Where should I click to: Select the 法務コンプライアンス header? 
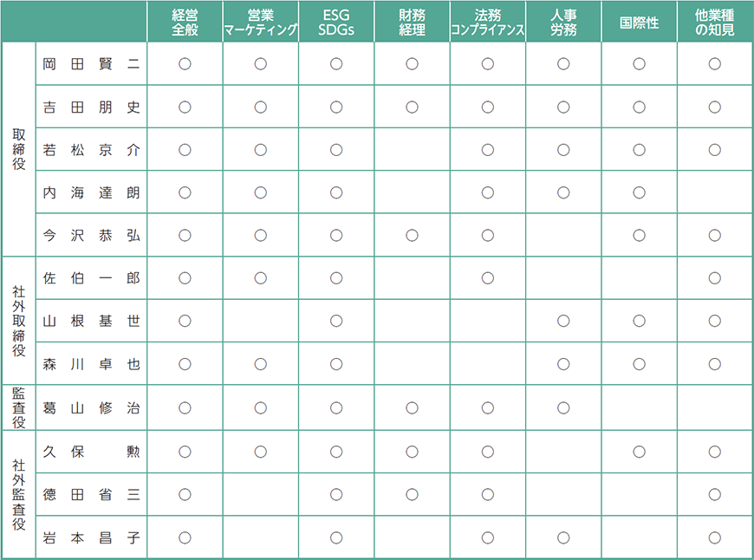coord(488,23)
